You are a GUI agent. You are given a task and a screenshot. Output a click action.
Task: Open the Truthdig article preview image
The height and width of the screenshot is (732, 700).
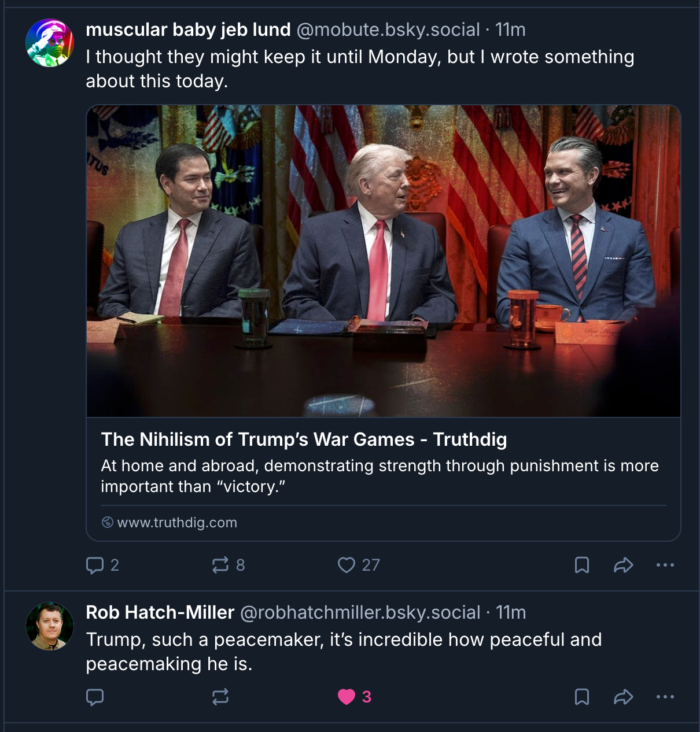click(x=383, y=261)
